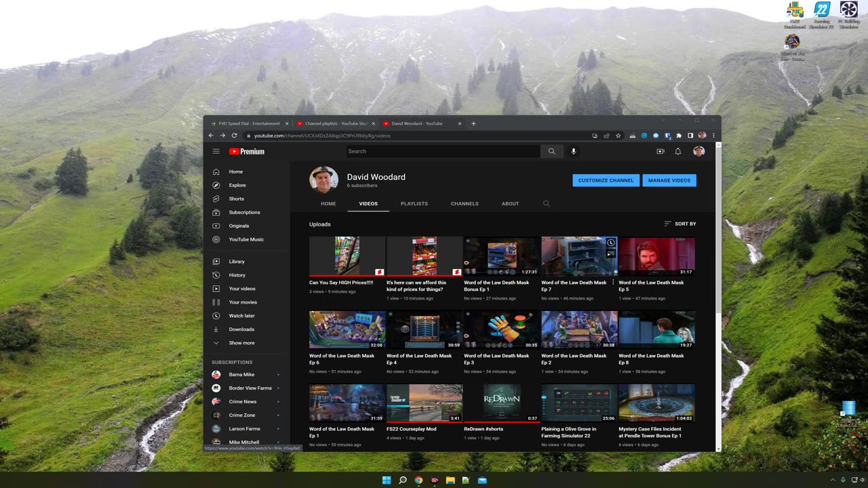Open Explore in the sidebar
The height and width of the screenshot is (488, 868).
pos(247,185)
